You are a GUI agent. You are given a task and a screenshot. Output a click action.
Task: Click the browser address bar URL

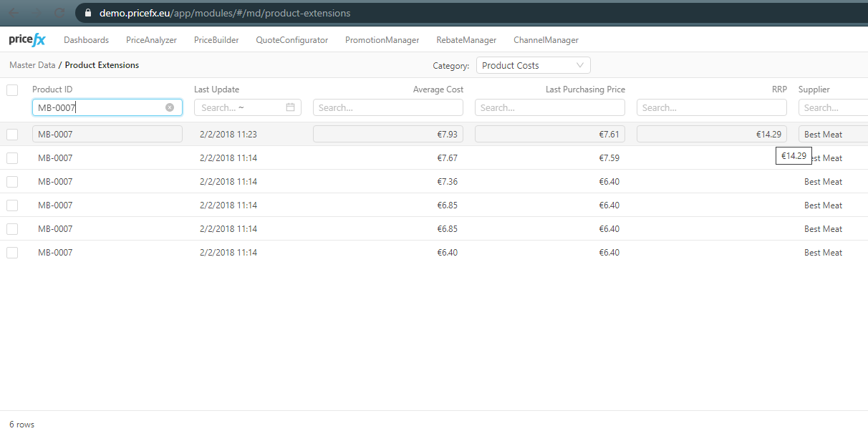coord(225,13)
